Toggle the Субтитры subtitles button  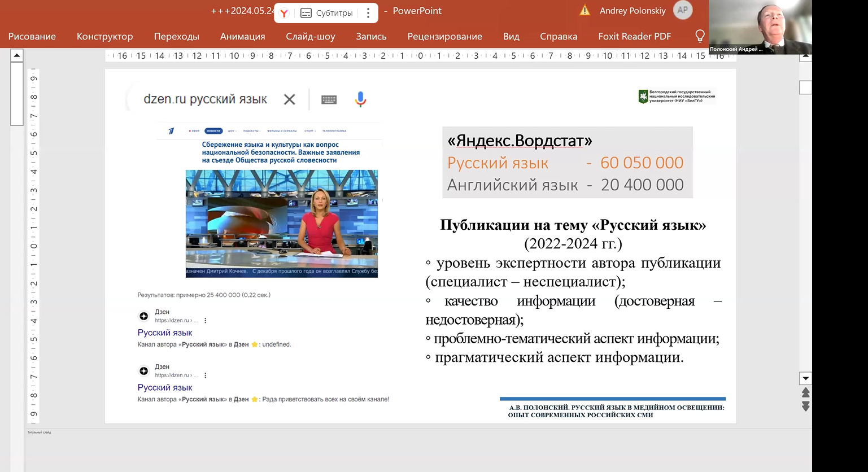click(327, 13)
